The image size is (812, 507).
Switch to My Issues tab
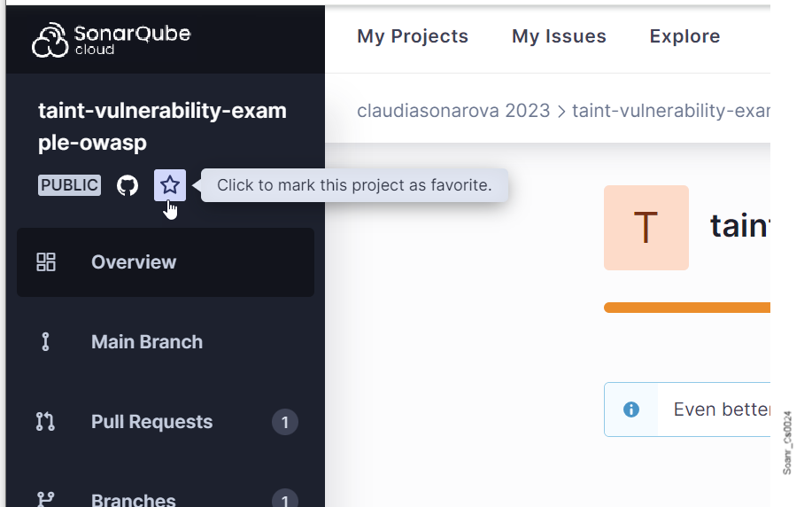(x=559, y=36)
